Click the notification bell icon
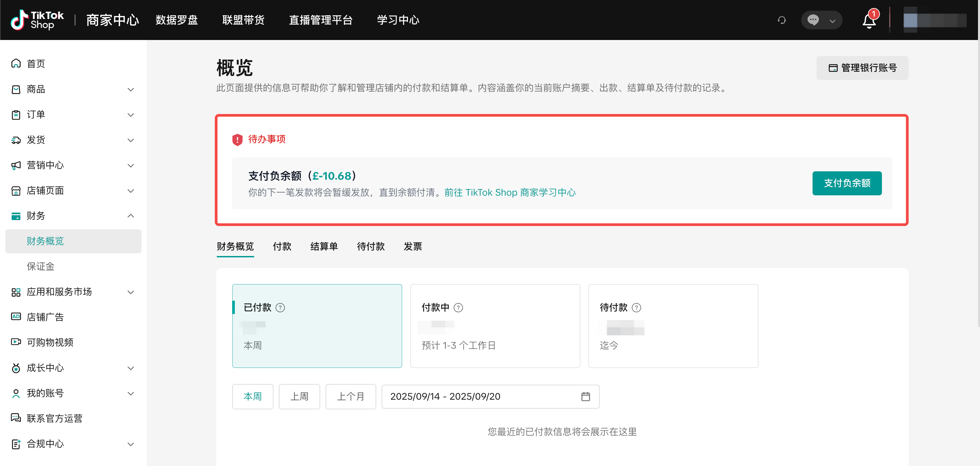The width and height of the screenshot is (980, 466). 869,21
